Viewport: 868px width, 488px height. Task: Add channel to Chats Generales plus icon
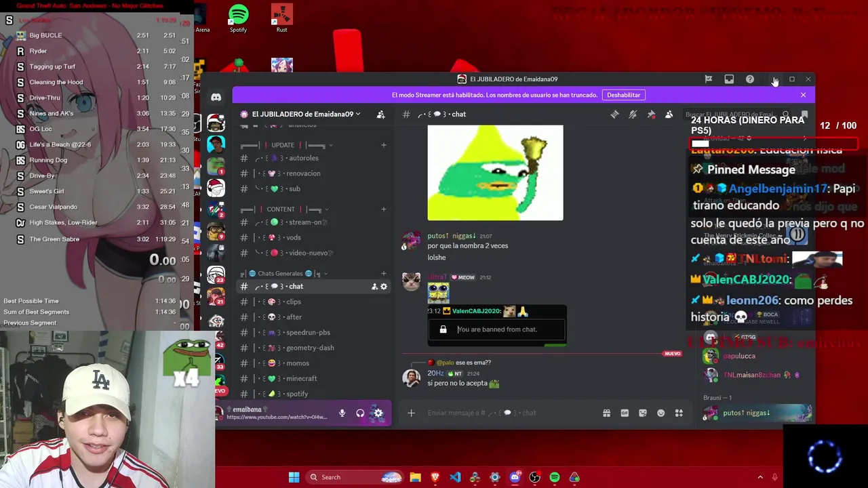(383, 274)
